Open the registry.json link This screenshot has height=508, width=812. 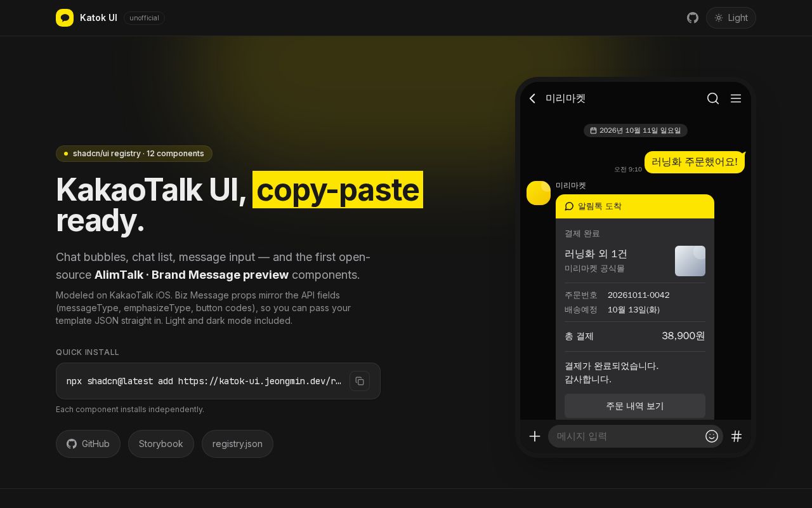tap(237, 444)
